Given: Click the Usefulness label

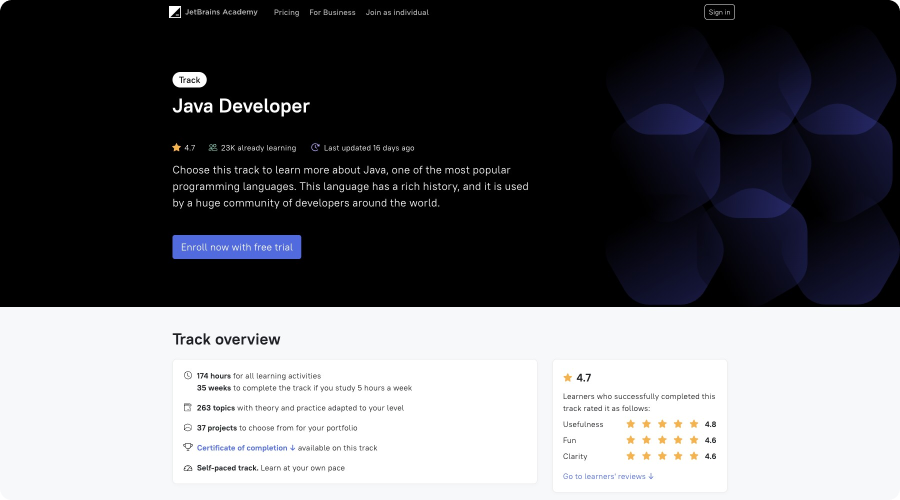Looking at the screenshot, I should (x=583, y=425).
